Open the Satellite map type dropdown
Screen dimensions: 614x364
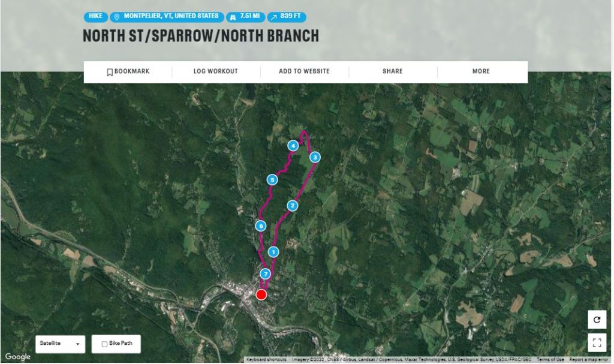coord(60,344)
